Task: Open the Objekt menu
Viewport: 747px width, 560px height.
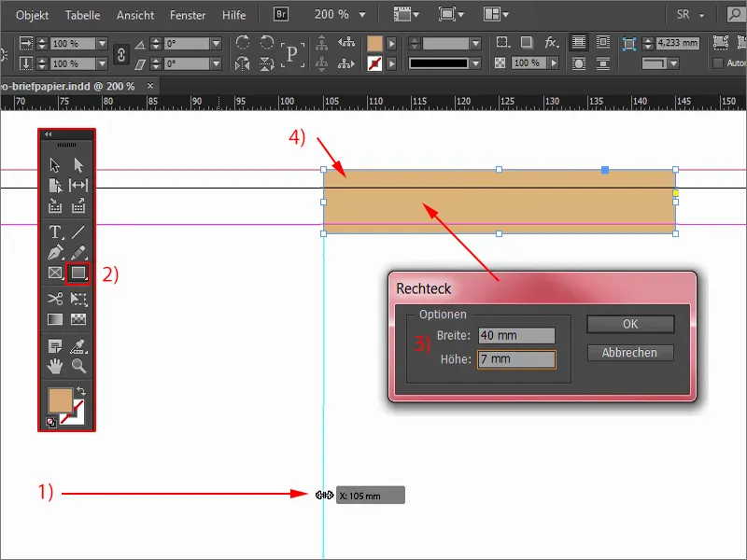Action: 32,15
